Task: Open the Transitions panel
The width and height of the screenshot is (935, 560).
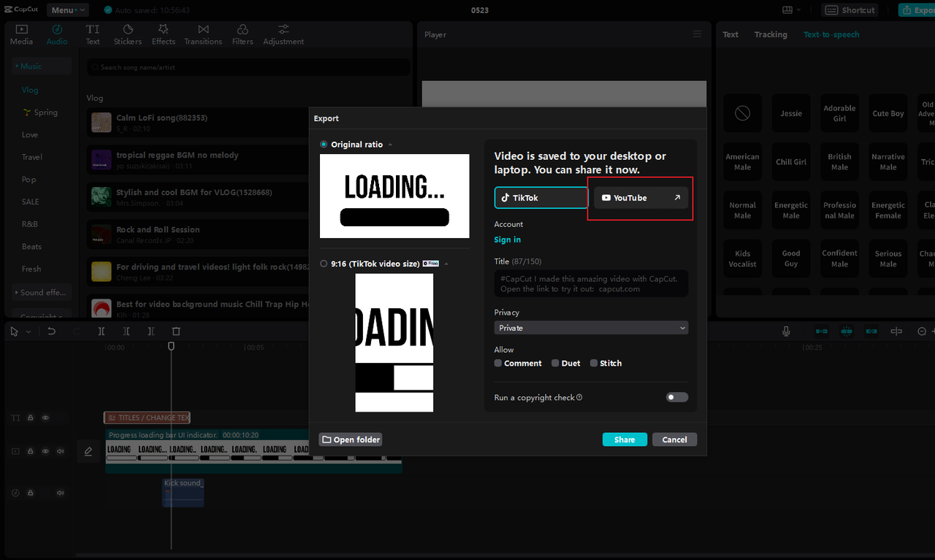Action: point(202,34)
